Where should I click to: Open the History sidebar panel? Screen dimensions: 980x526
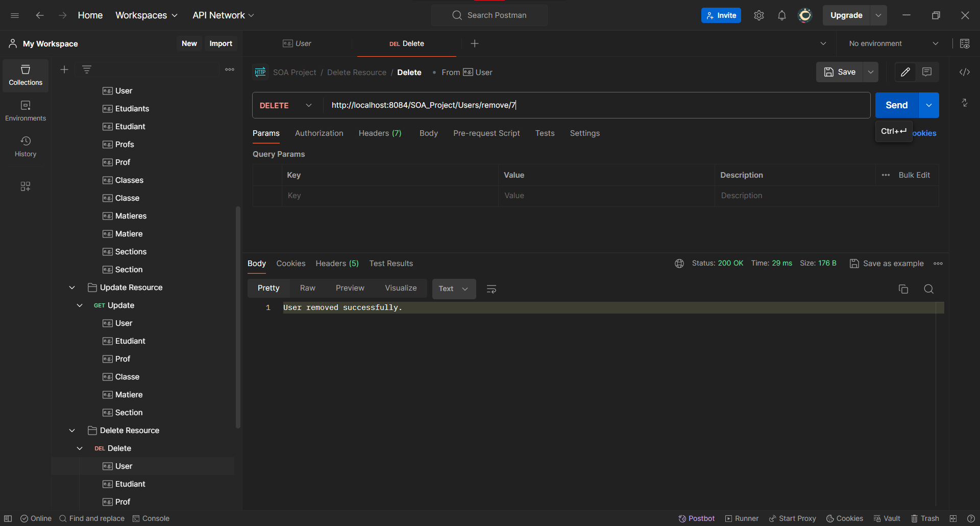coord(26,147)
